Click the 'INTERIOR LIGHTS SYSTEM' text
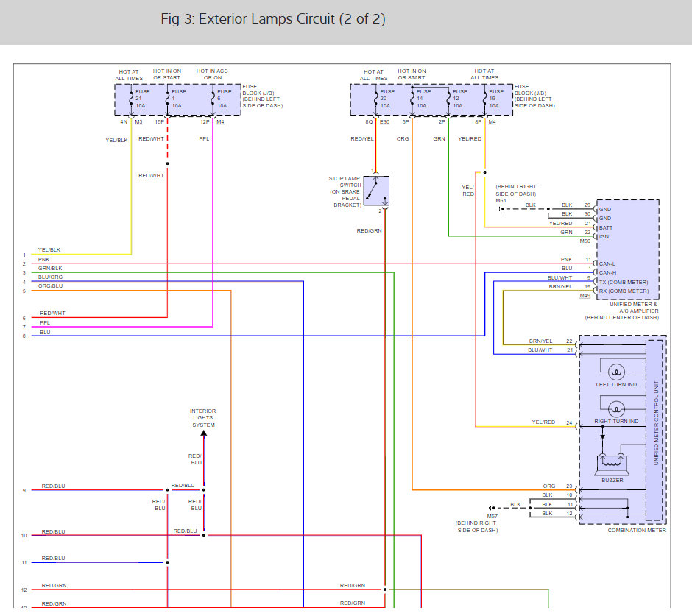 tap(203, 418)
